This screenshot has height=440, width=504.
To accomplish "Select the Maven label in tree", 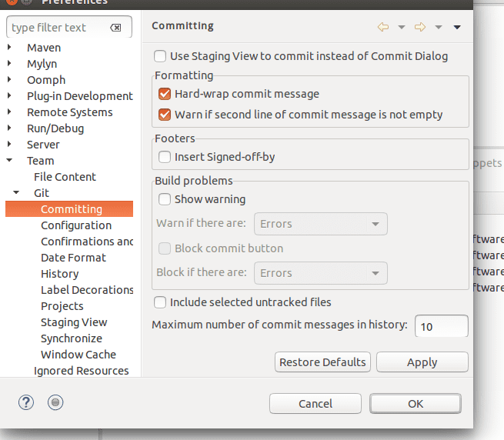I will tap(44, 48).
